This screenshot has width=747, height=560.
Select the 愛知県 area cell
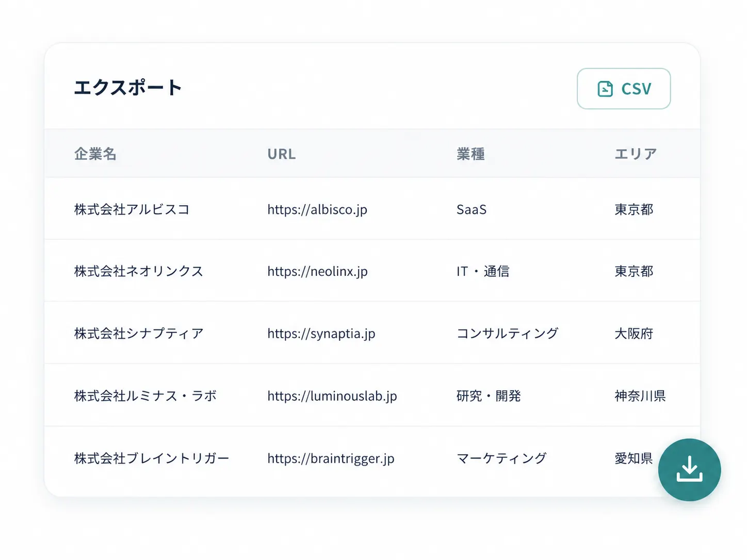point(634,458)
